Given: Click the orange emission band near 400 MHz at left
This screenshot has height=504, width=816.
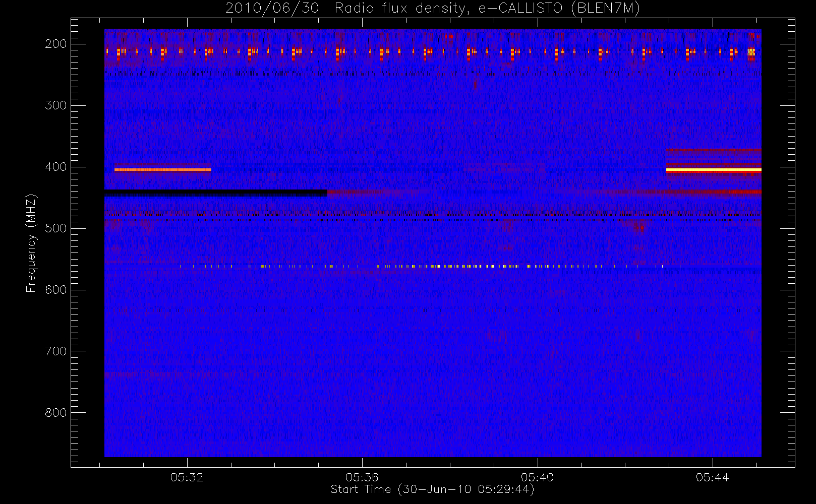Looking at the screenshot, I should click(163, 170).
